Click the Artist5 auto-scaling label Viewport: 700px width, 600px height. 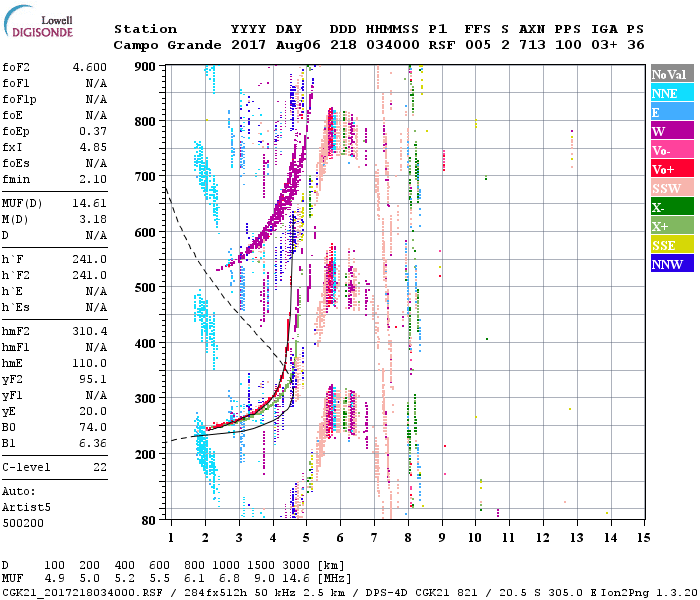[x=26, y=508]
